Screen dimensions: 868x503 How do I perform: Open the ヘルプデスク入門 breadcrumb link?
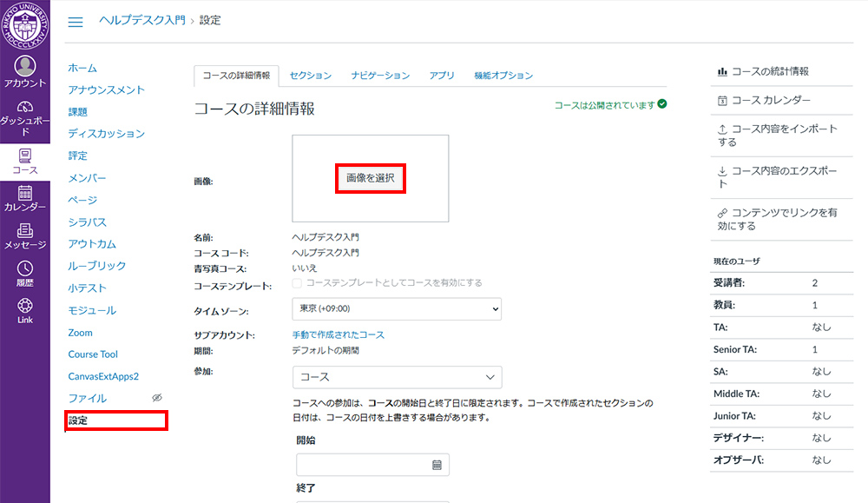[x=142, y=20]
